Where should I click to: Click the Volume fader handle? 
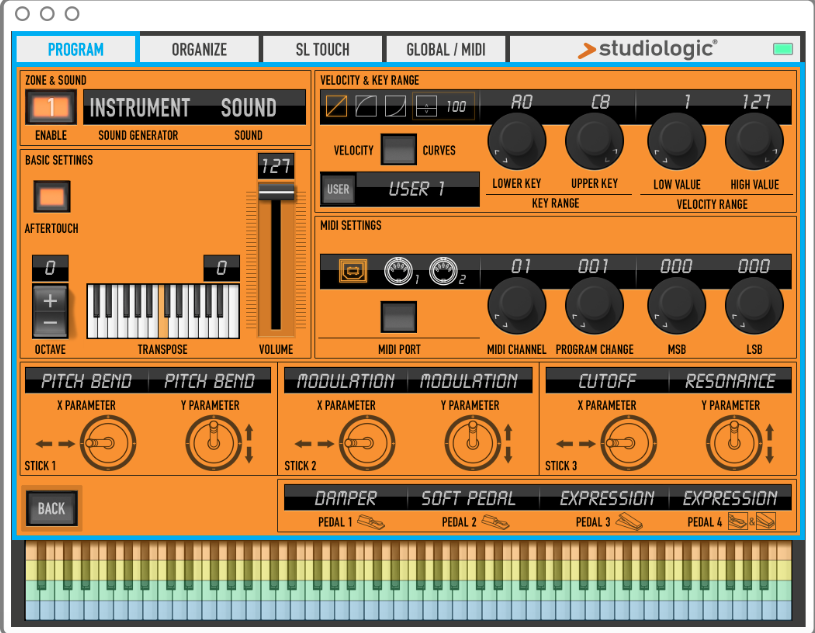pyautogui.click(x=276, y=191)
